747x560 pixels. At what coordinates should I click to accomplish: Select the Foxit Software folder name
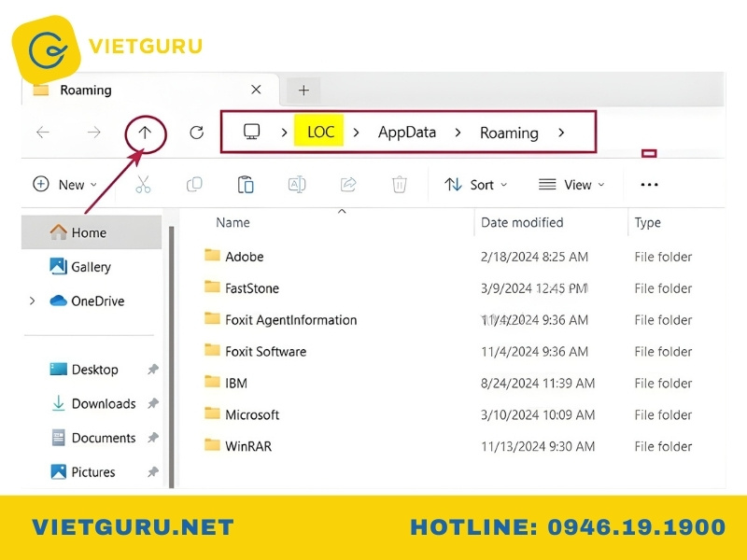[x=266, y=352]
